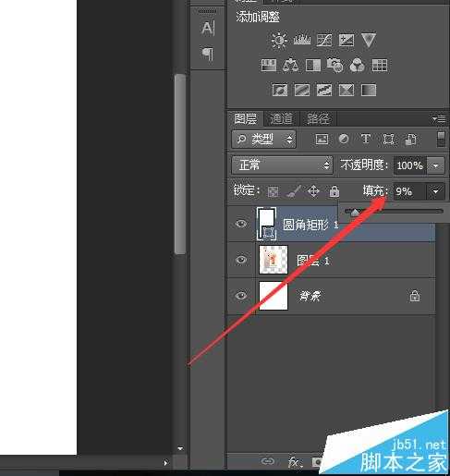Click the lock all icon
The width and height of the screenshot is (450, 476).
coord(334,191)
